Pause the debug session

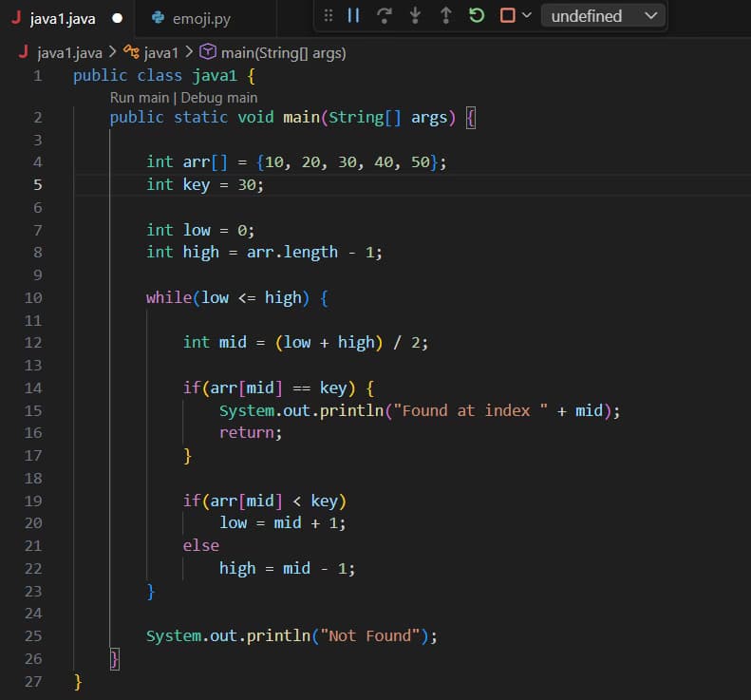point(353,16)
